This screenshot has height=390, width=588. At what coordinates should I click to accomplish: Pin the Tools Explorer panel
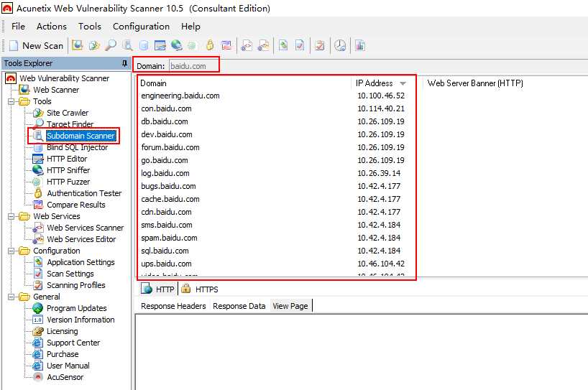point(125,63)
